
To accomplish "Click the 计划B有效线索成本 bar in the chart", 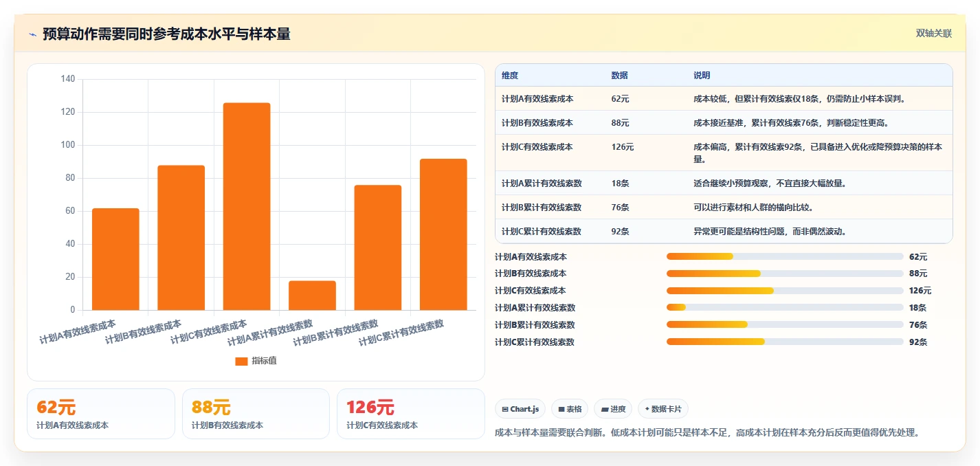I will [x=181, y=238].
